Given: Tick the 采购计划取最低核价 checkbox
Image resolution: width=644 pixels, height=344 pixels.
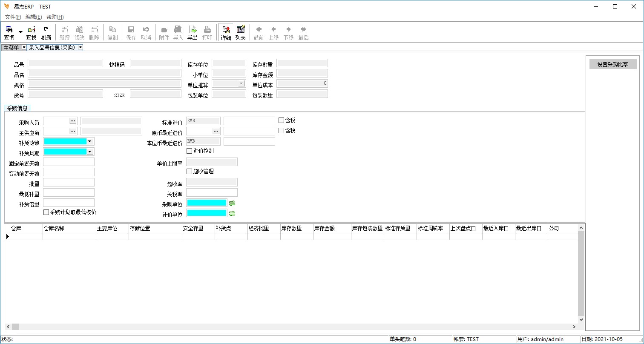Looking at the screenshot, I should pos(46,212).
